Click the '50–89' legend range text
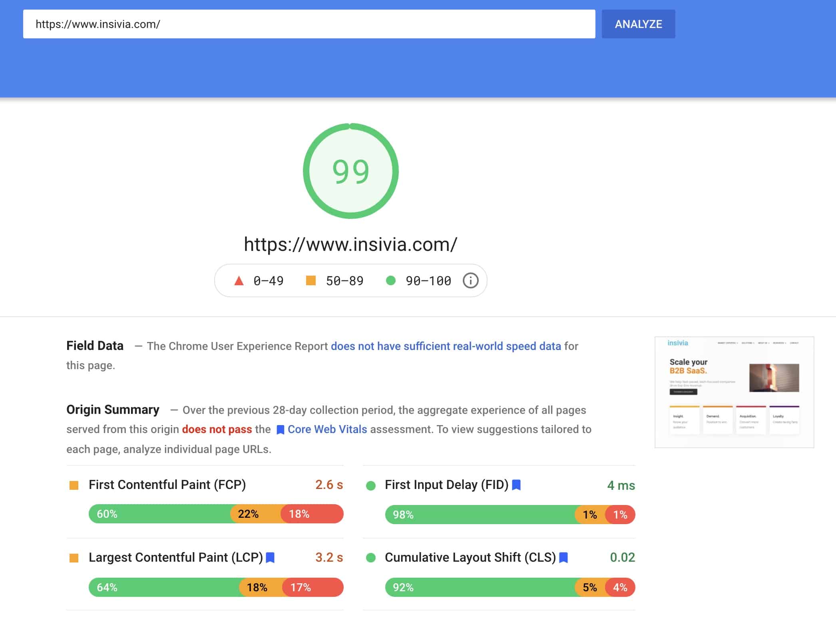836x644 pixels. pyautogui.click(x=344, y=281)
